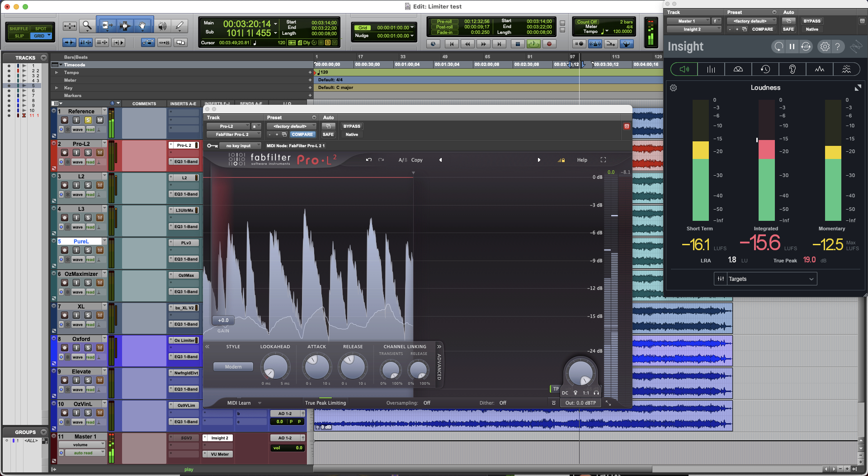Mute the L2 track
Viewport: 868px width, 476px height.
[100, 185]
